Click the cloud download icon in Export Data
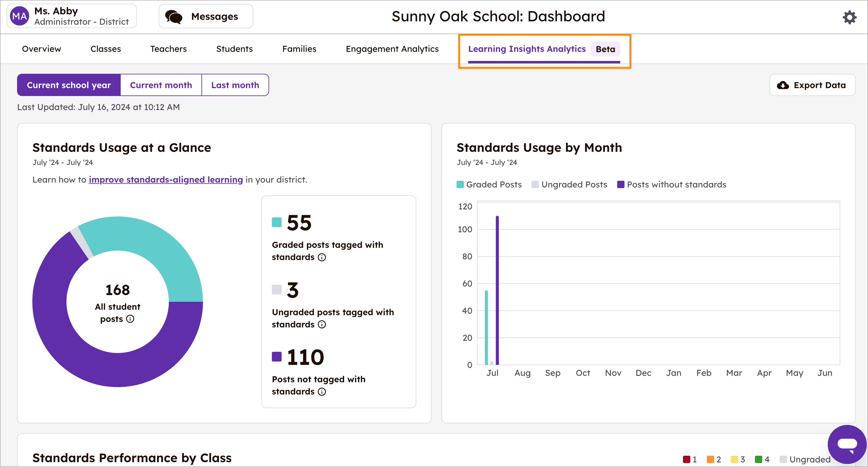Viewport: 868px width, 467px height. [783, 85]
